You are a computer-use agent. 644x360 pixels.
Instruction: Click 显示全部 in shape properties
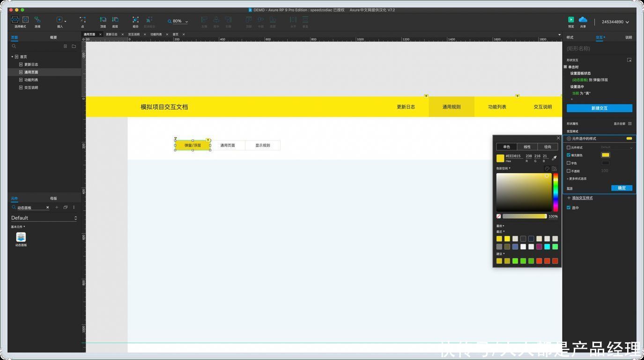click(x=620, y=124)
